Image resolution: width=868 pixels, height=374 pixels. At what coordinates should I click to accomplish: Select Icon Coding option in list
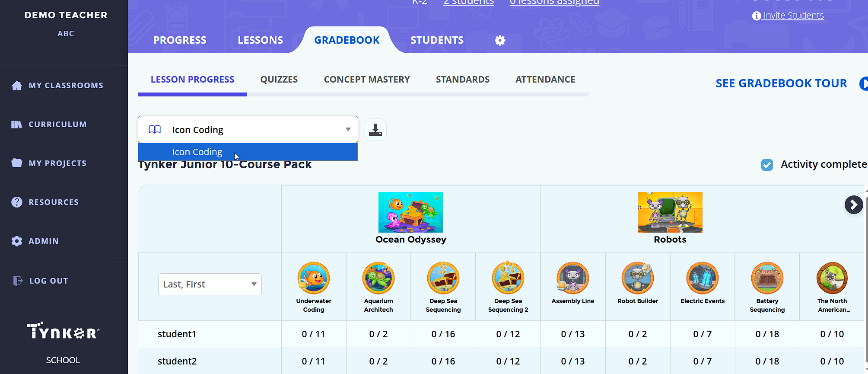(x=248, y=152)
